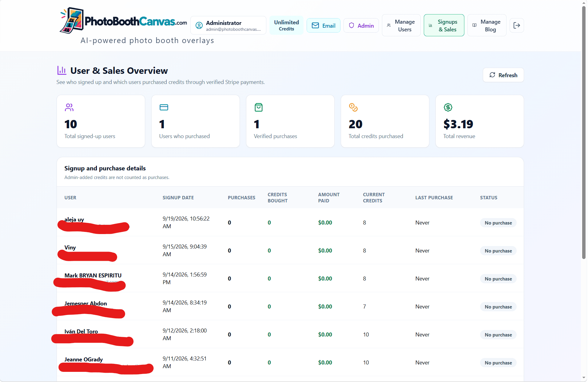Go to Manage Users
Screen dimensions: 588x382
[x=401, y=26]
